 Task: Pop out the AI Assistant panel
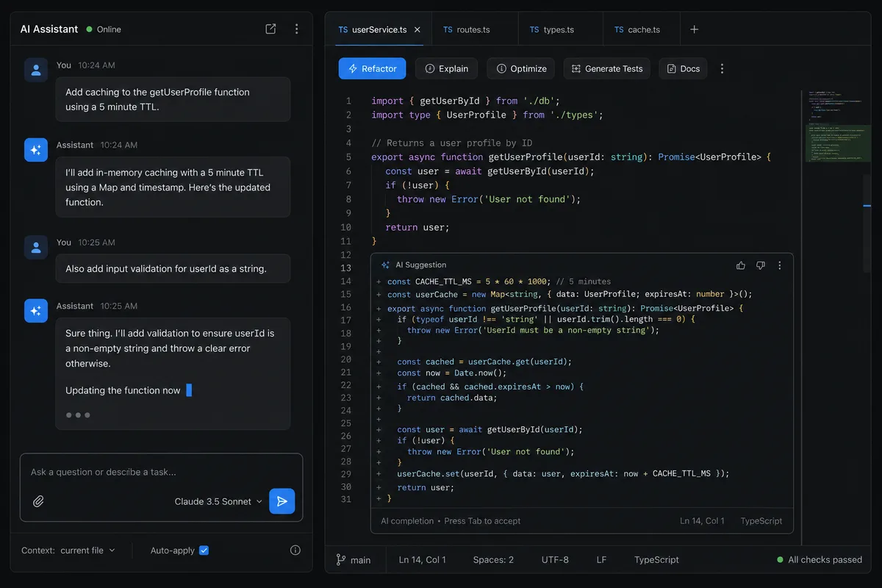[x=270, y=29]
